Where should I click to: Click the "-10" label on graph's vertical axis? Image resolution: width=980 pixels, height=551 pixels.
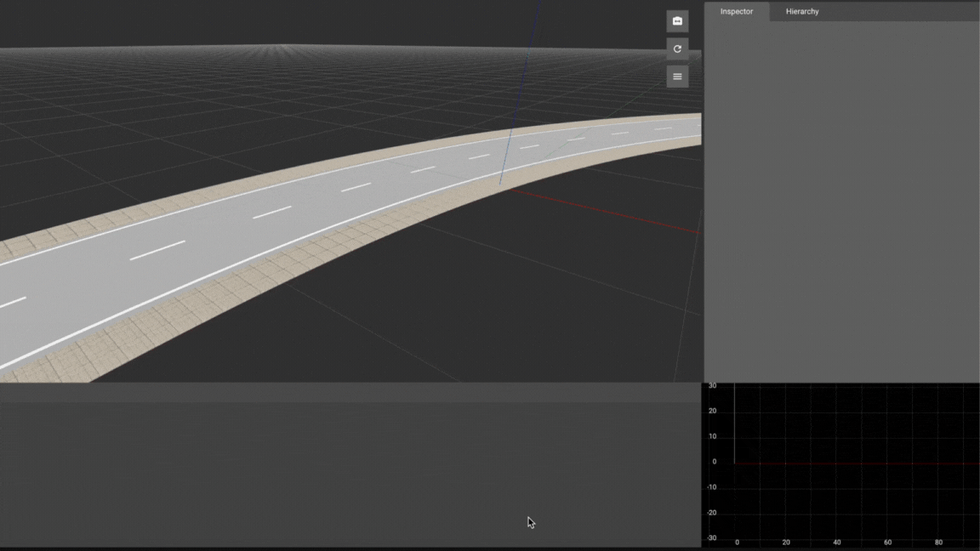(x=712, y=487)
